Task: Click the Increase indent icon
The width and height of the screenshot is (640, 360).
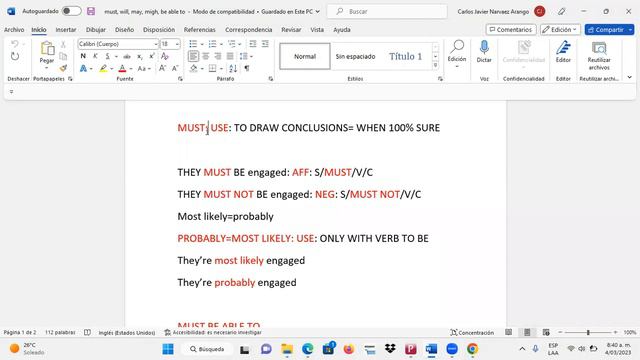Action: (265, 44)
